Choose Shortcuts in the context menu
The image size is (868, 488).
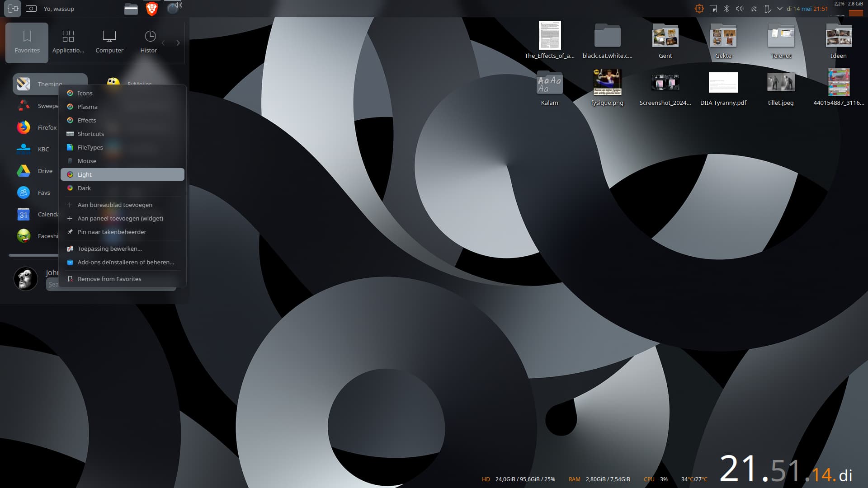point(123,134)
